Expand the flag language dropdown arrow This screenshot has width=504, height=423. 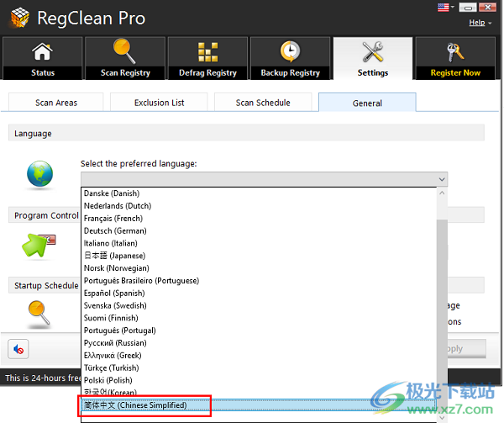coord(452,7)
